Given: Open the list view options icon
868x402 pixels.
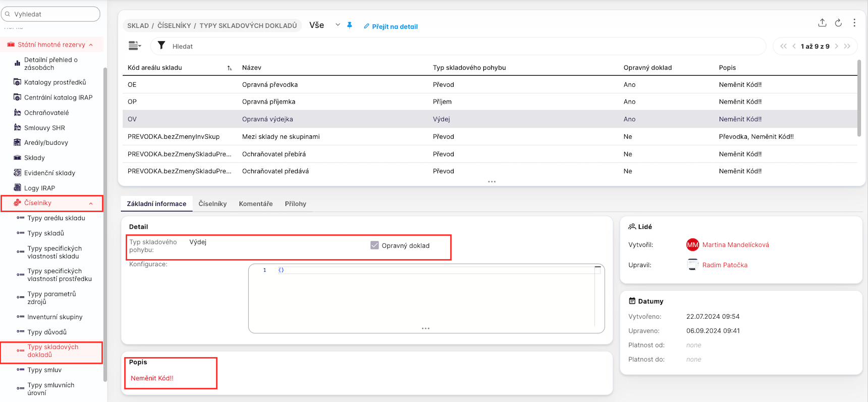Looking at the screenshot, I should [x=134, y=46].
